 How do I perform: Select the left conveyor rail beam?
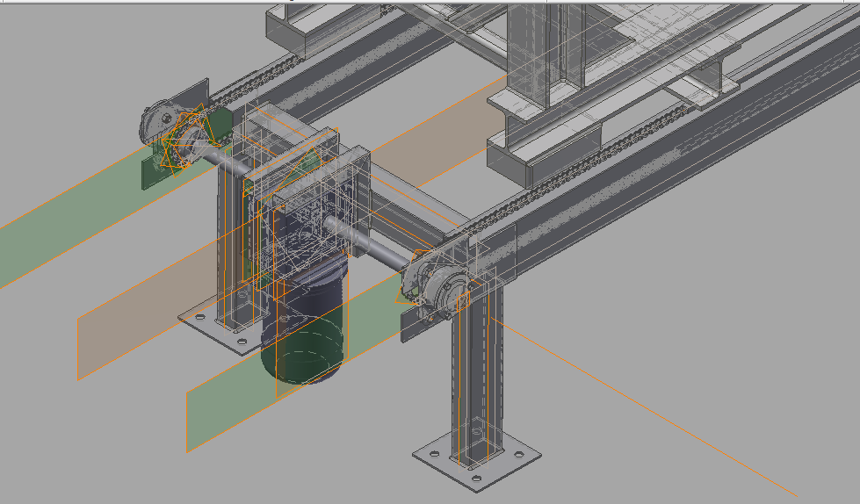tap(351, 88)
